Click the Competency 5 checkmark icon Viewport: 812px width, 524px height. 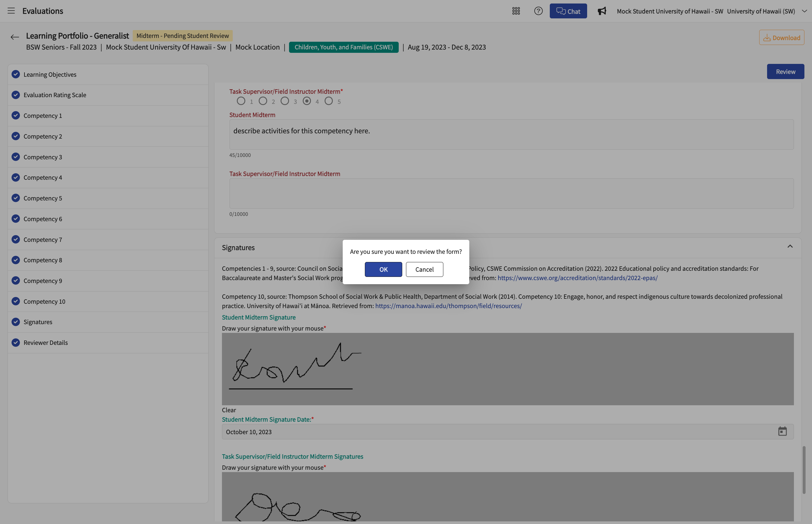(x=16, y=198)
